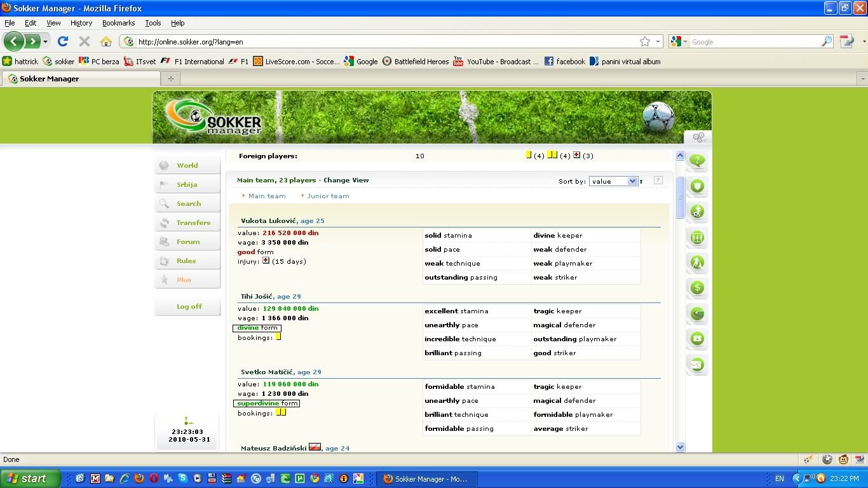This screenshot has width=868, height=488.
Task: Click the help question box near sort
Action: [x=658, y=180]
